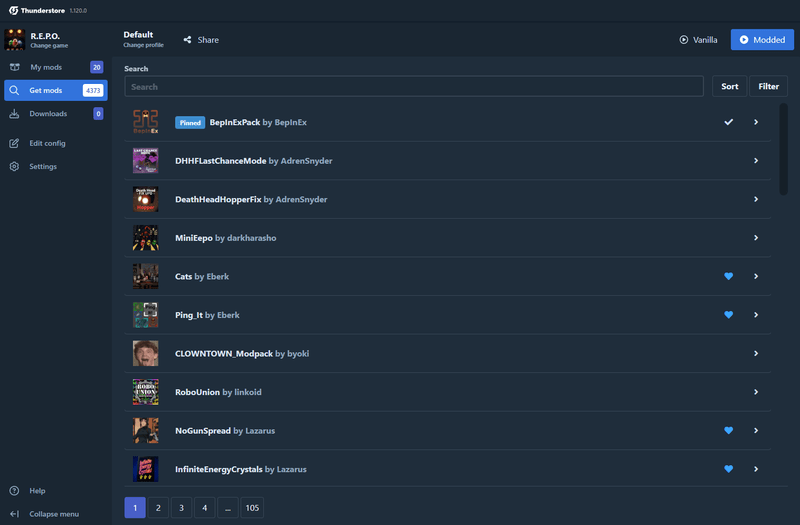This screenshot has width=800, height=525.
Task: Click the Share icon next to Default profile
Action: coord(187,40)
